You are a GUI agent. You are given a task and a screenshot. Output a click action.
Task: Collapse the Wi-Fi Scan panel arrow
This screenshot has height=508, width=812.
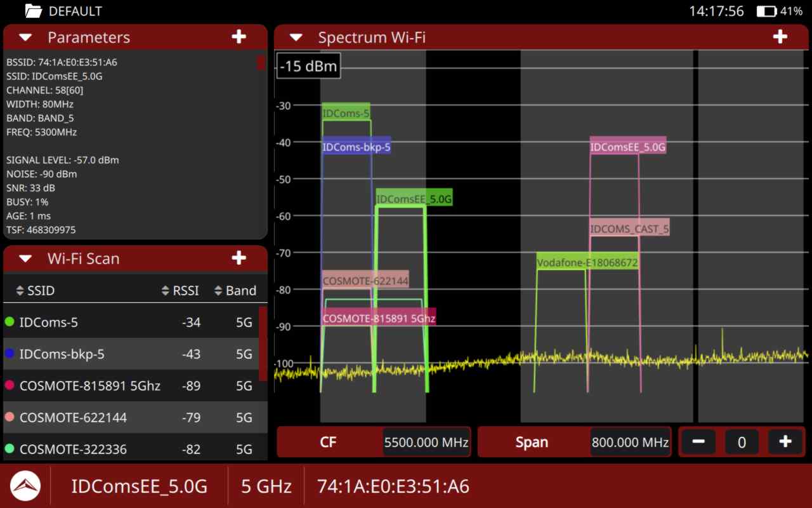25,258
